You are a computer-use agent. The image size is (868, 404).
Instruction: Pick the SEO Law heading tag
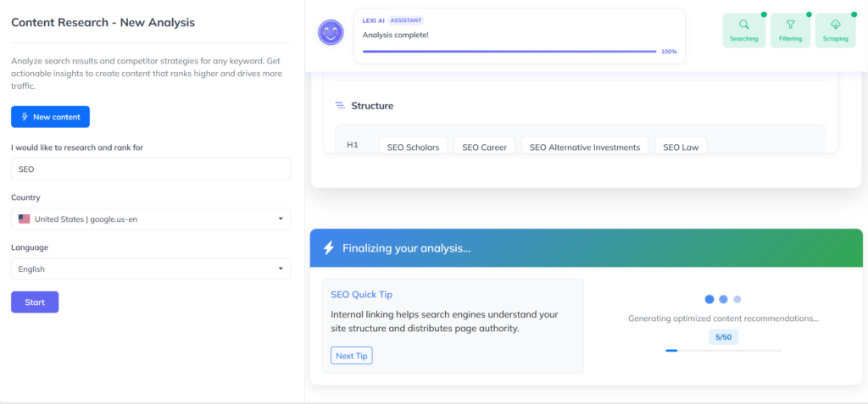pos(681,147)
